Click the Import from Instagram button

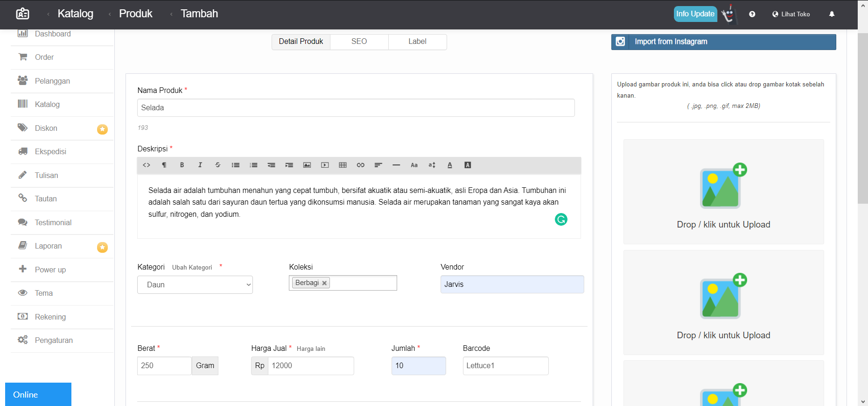coord(723,42)
